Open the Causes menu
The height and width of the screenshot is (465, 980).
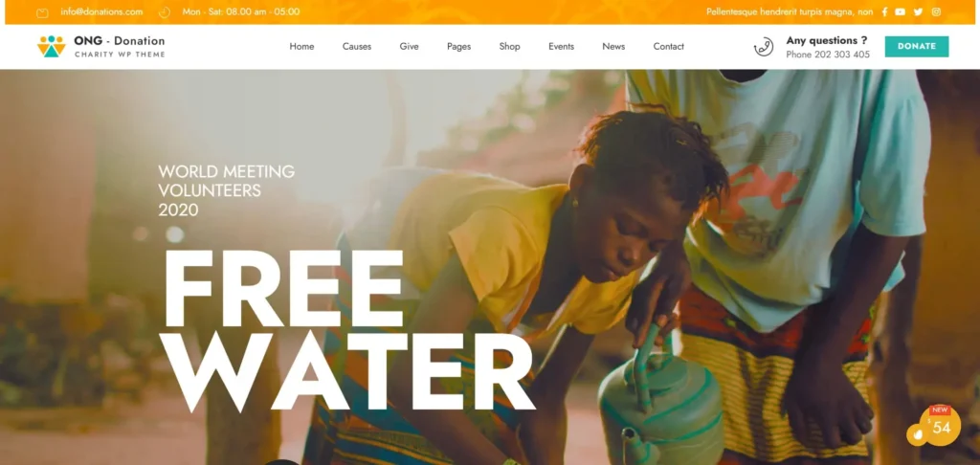[357, 46]
